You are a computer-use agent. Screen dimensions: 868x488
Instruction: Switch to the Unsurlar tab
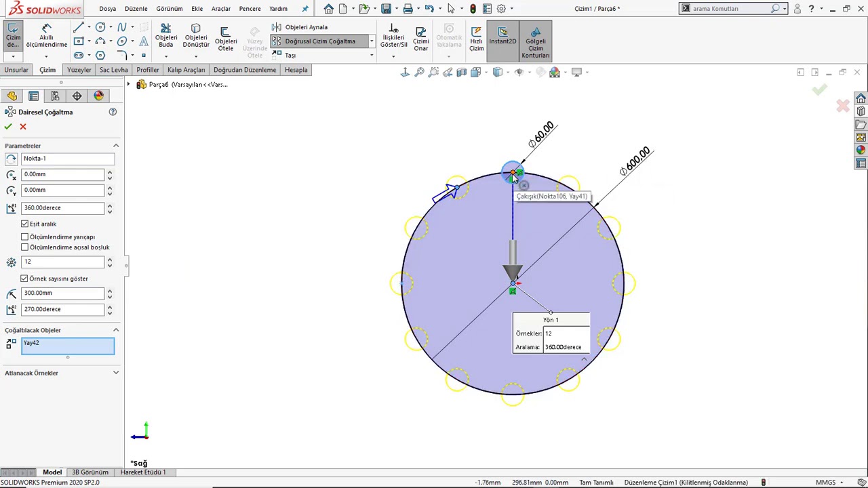point(16,70)
